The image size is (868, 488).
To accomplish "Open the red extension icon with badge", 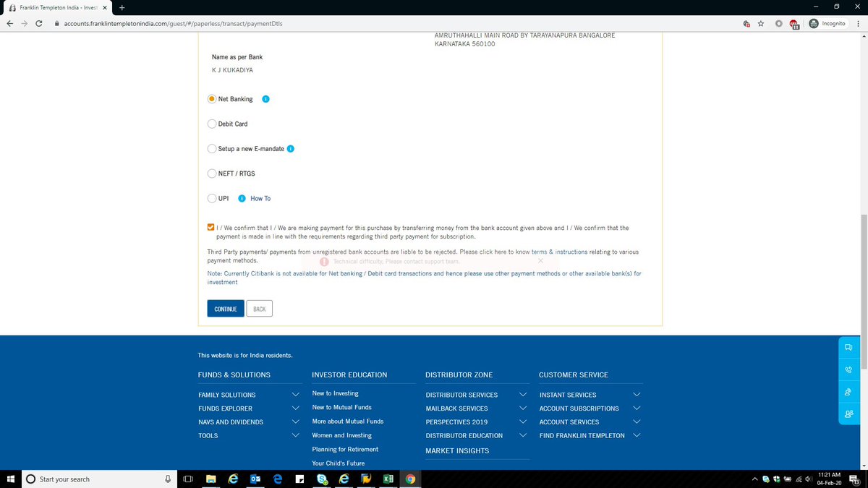I will [x=794, y=24].
